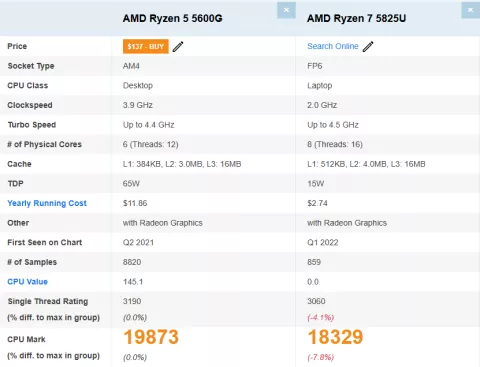
Task: Click the Cache row label
Action: pos(19,164)
